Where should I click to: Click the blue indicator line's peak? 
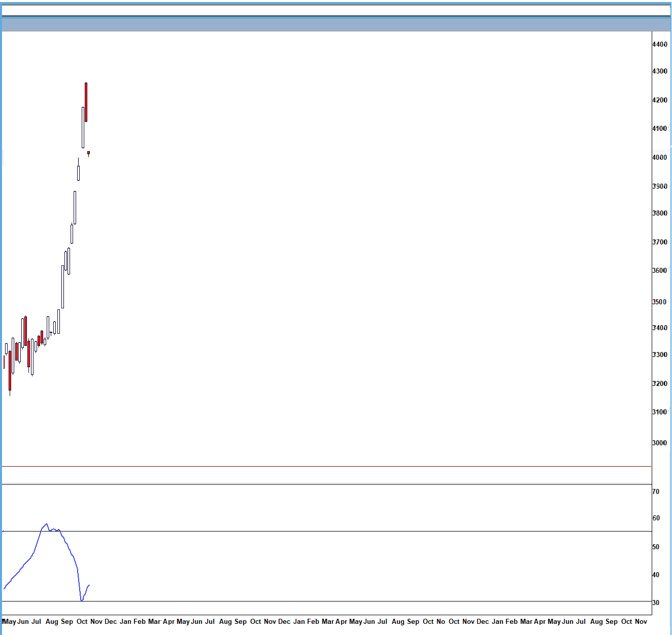point(46,524)
